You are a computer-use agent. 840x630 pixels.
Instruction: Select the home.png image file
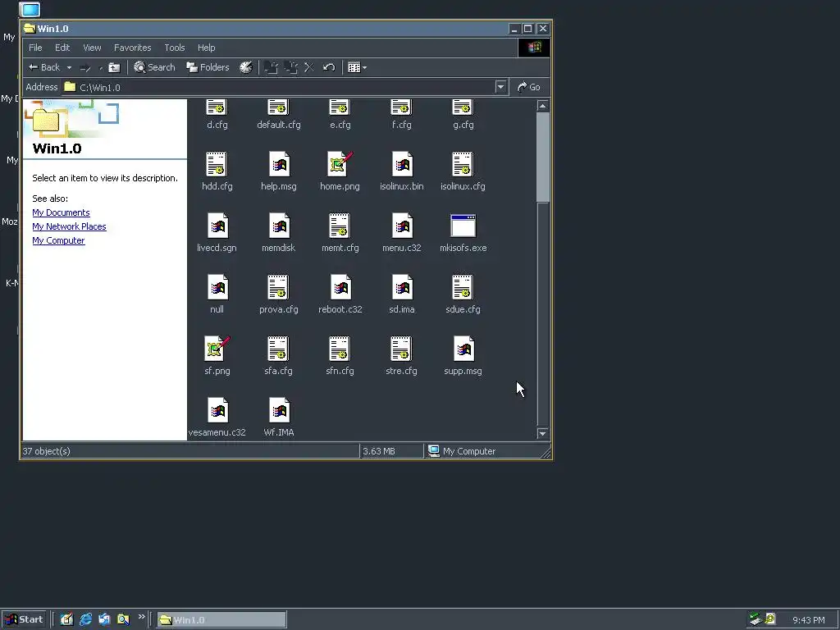click(340, 164)
